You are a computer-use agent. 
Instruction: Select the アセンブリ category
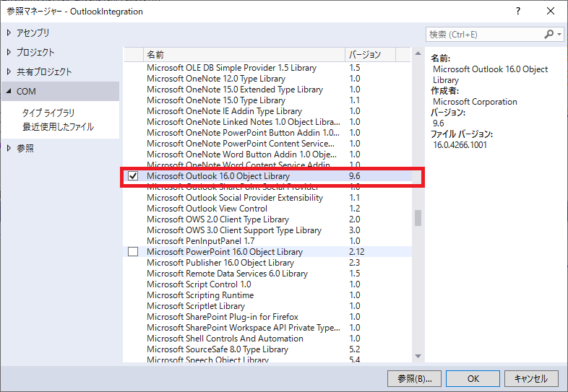33,32
